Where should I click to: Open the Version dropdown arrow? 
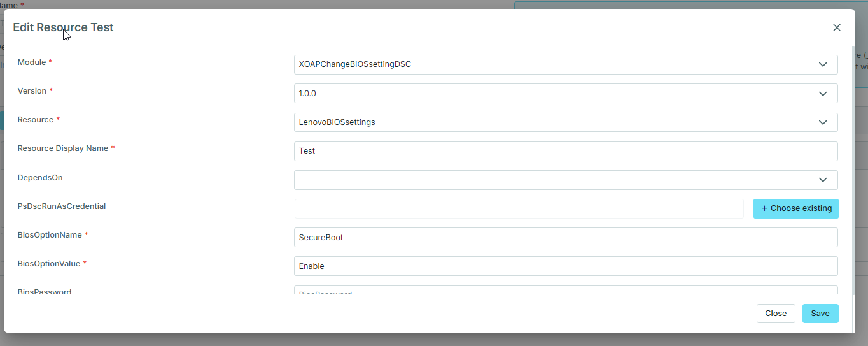click(823, 94)
